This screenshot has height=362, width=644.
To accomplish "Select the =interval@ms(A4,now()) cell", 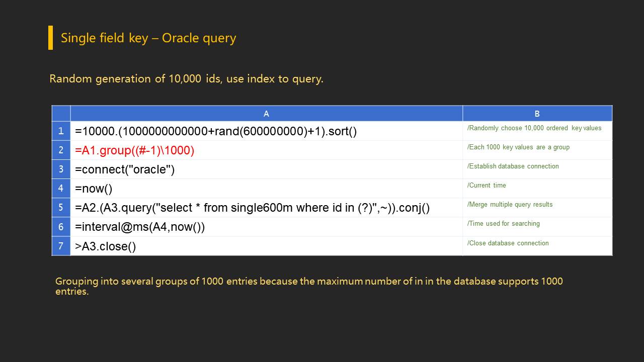I will 140,227.
